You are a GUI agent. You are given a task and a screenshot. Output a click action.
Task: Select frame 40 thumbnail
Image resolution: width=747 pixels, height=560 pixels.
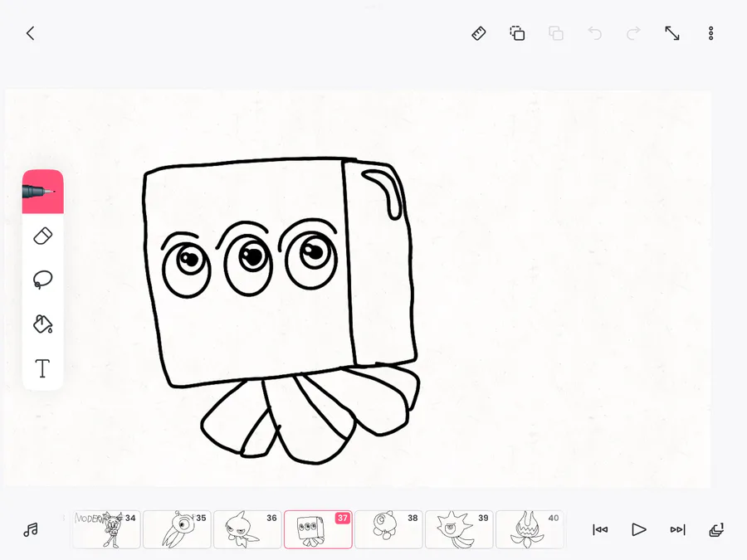tap(530, 529)
